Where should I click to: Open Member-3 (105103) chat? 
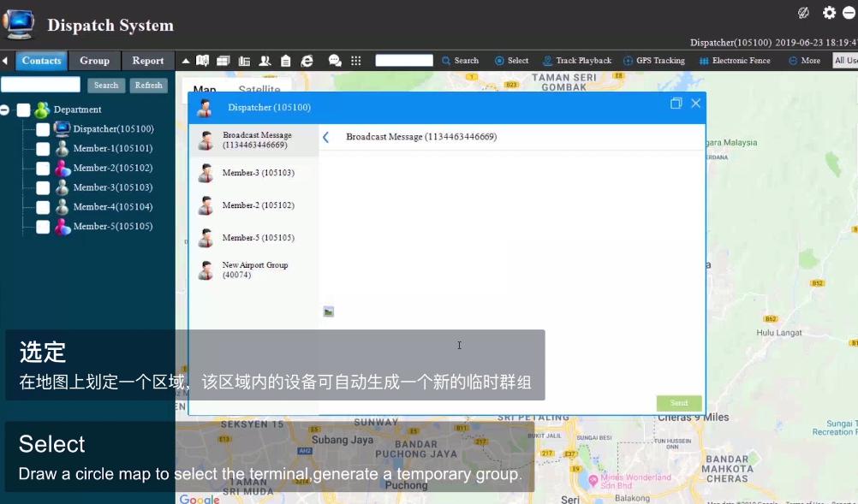pyautogui.click(x=254, y=173)
